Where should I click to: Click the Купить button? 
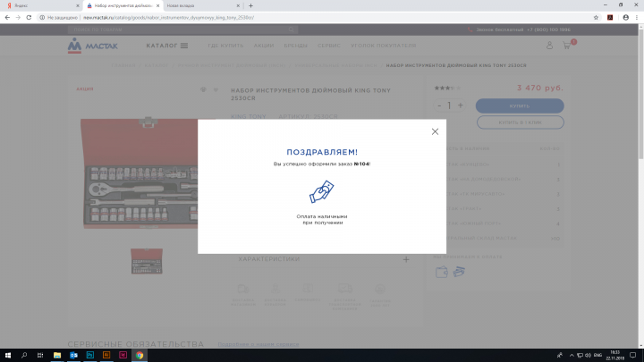(x=520, y=105)
